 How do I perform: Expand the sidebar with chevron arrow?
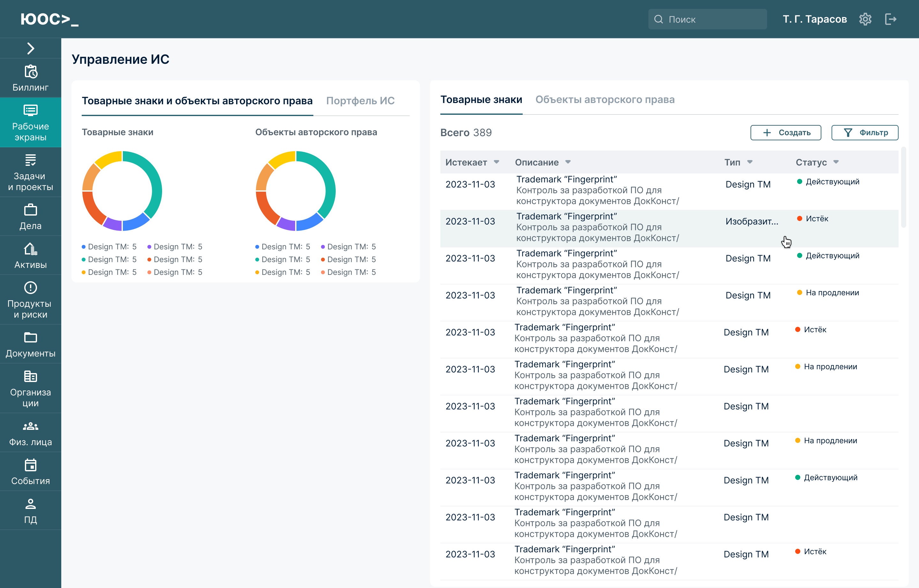point(31,48)
